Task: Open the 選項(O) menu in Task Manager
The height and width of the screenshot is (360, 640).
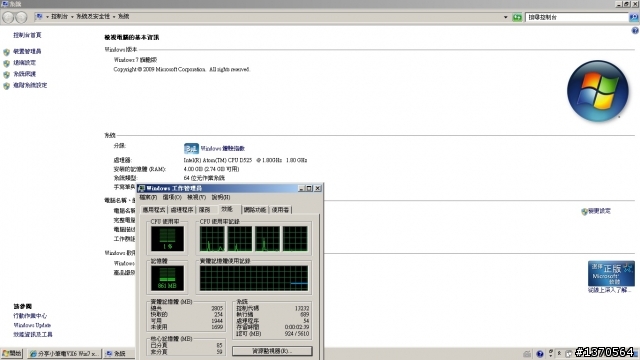Action: 172,198
